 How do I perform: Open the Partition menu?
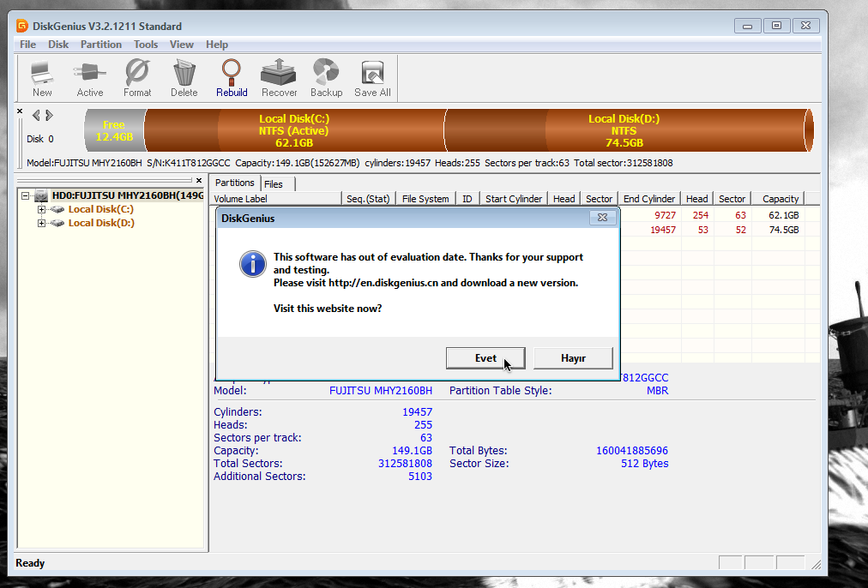pyautogui.click(x=100, y=45)
